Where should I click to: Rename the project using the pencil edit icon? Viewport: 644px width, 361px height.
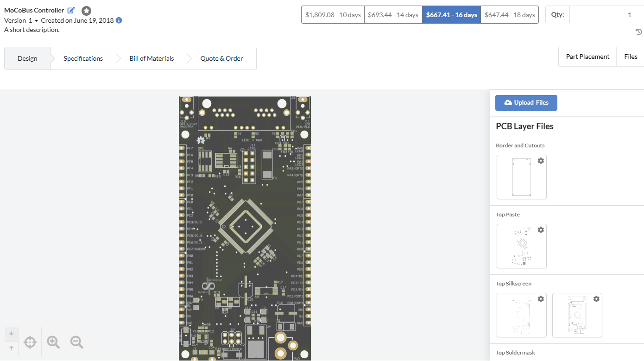tap(71, 10)
